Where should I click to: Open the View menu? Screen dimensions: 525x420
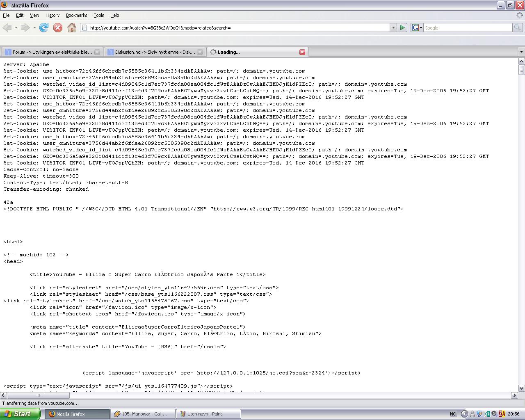[x=34, y=15]
